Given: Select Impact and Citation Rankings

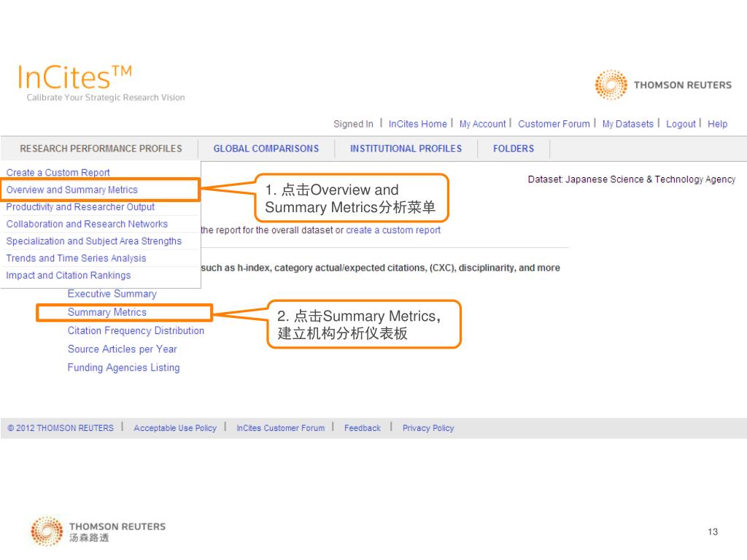Looking at the screenshot, I should (x=68, y=275).
